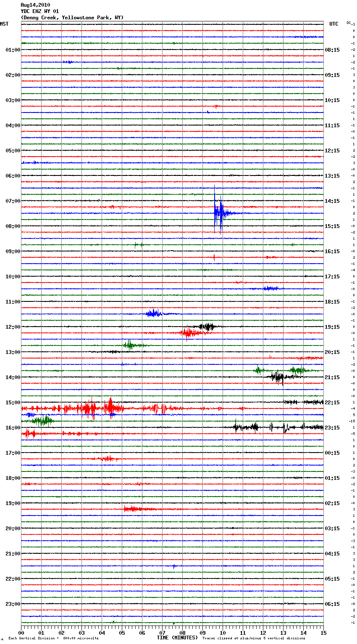
Task: Select the 17:00 MST time label
Action: pyautogui.click(x=13, y=453)
